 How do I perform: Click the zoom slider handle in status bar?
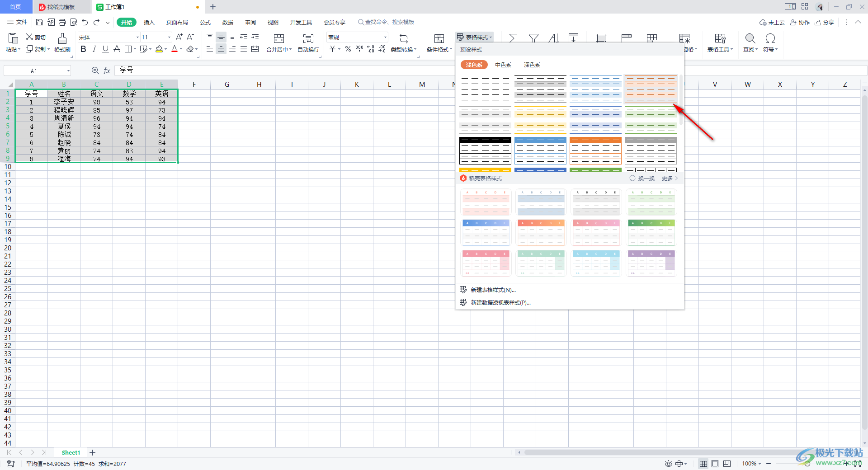pos(807,464)
